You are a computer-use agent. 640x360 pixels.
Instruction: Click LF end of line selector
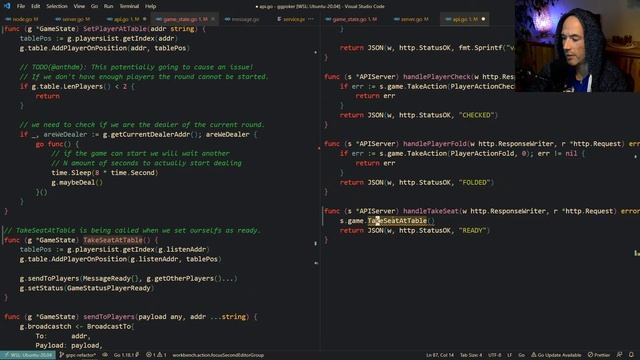coord(509,355)
